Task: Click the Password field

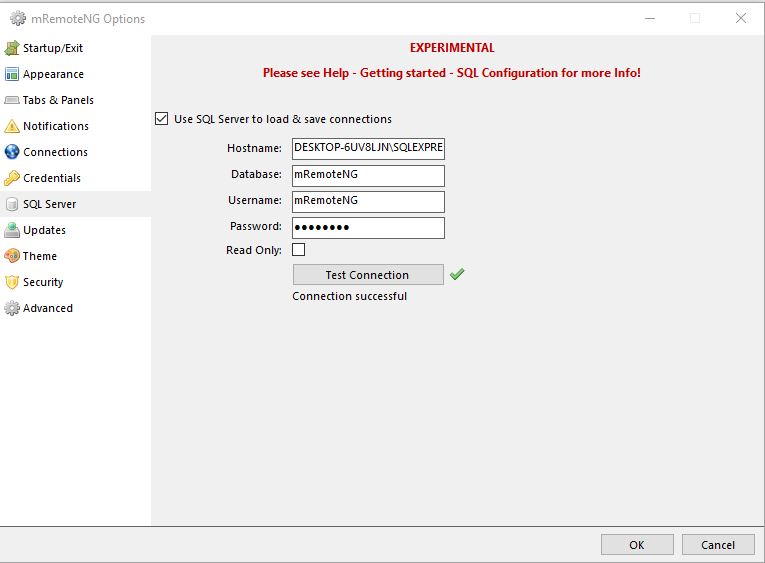Action: [368, 227]
